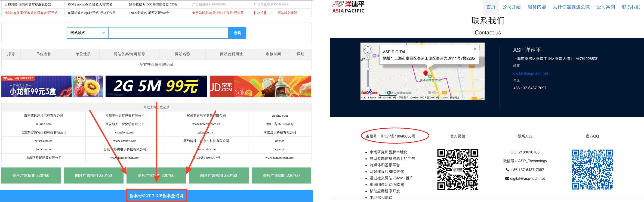
Task: Click the red location pin on map
Action: pyautogui.click(x=426, y=73)
